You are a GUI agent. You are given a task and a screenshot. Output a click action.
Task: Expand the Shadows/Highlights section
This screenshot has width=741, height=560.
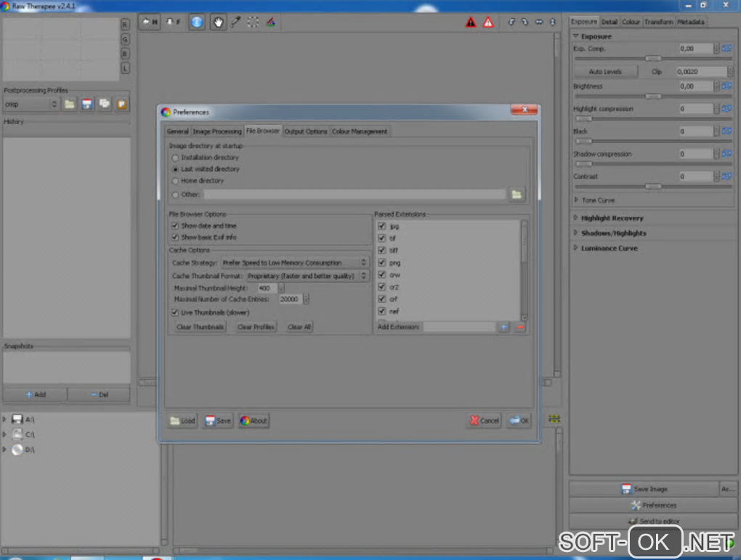point(575,233)
